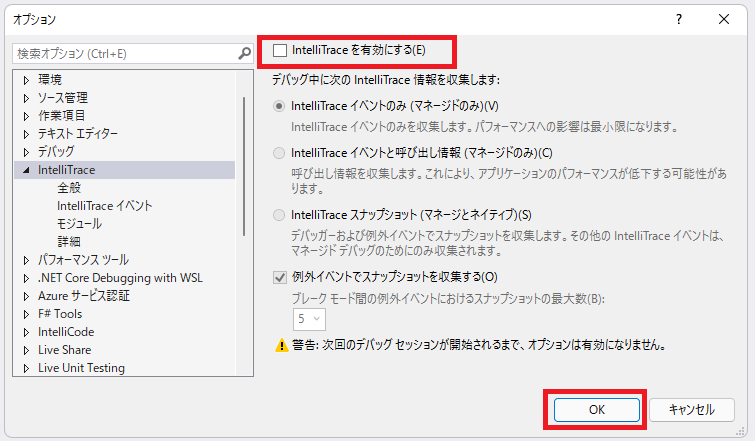This screenshot has width=755, height=441.
Task: Expand the Live Share node arrow
Action: [x=26, y=350]
